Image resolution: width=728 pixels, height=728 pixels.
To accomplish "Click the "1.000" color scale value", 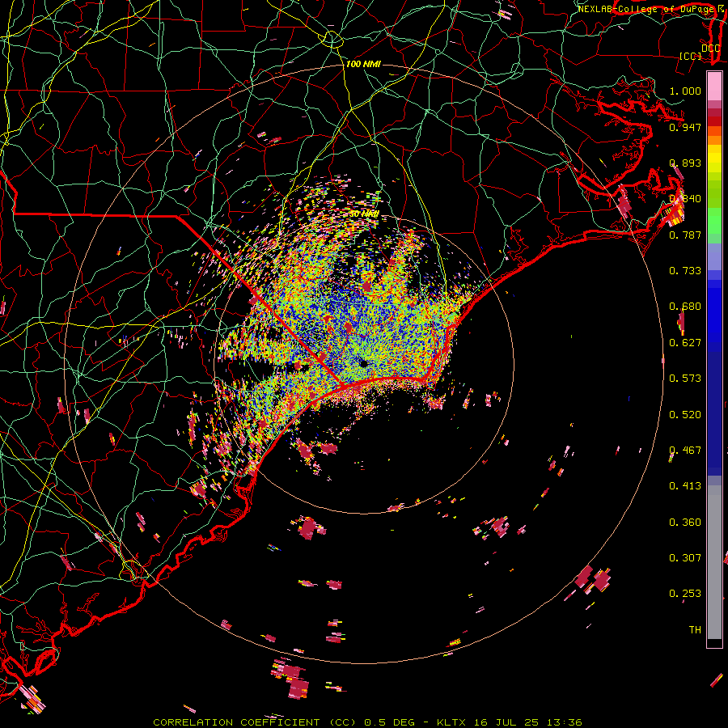I will coord(685,91).
